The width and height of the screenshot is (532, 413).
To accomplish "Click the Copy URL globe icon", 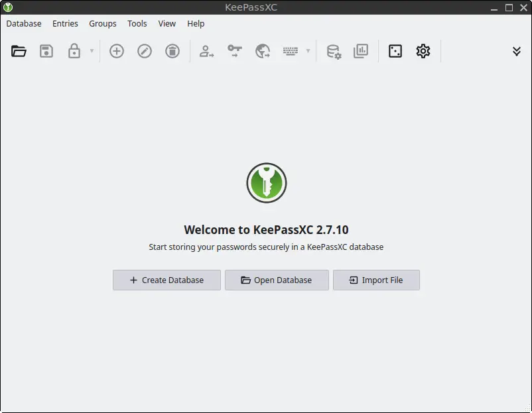I will (263, 51).
